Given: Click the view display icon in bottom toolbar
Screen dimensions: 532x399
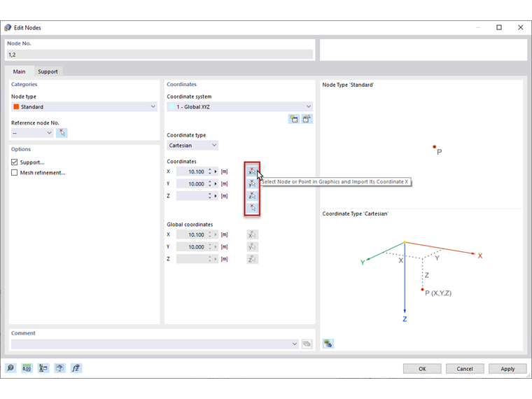Looking at the screenshot, I should pyautogui.click(x=59, y=368).
